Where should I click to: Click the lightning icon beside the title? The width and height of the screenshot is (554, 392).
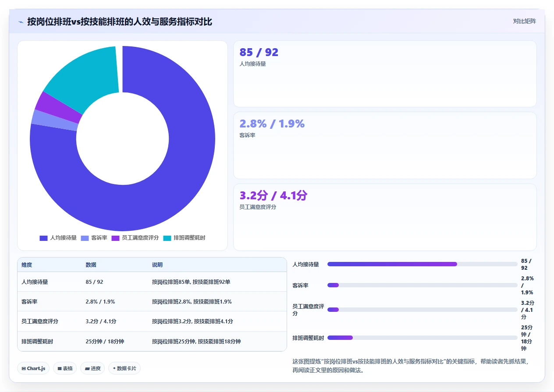point(21,21)
